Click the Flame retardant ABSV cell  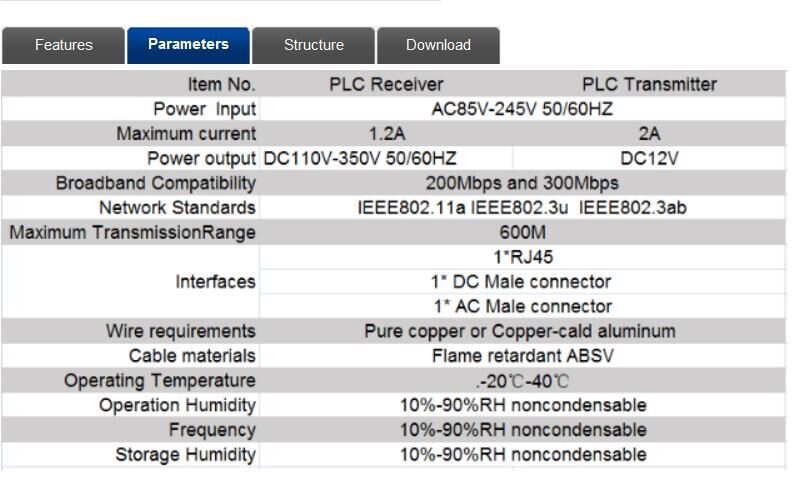(x=522, y=356)
